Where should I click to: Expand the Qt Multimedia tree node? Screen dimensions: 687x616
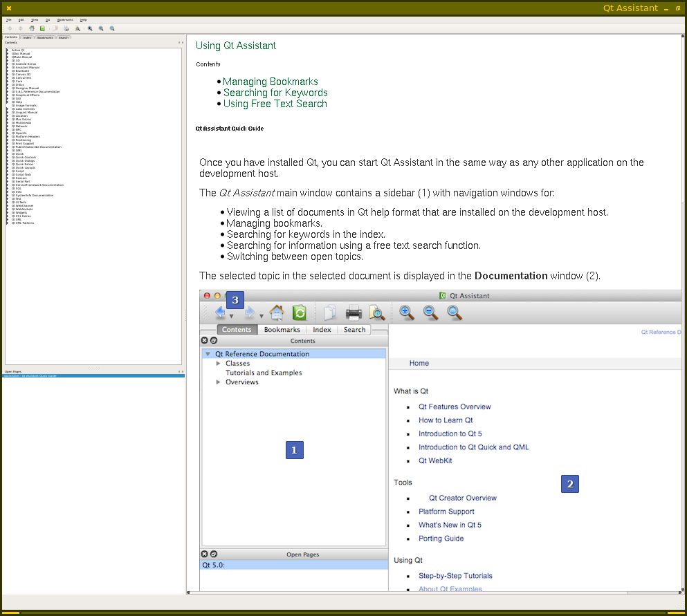point(8,123)
